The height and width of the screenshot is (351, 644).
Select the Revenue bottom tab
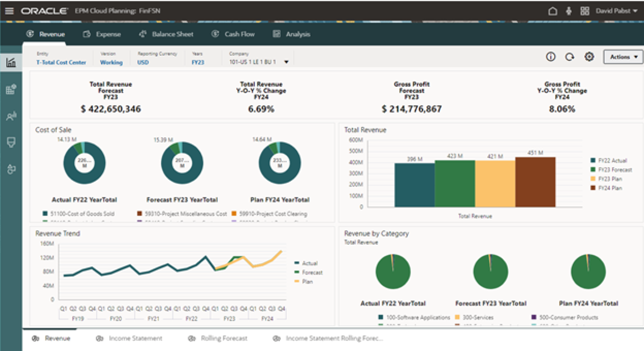[x=51, y=338]
